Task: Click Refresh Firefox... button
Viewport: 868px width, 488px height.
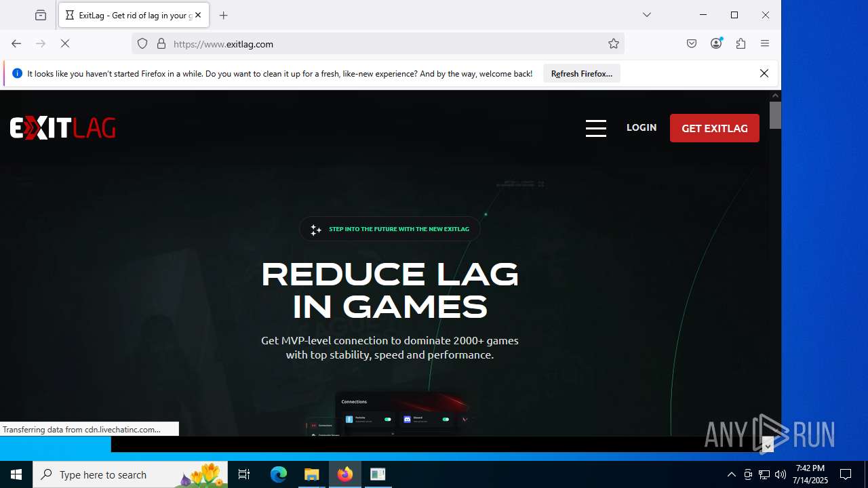Action: point(582,73)
